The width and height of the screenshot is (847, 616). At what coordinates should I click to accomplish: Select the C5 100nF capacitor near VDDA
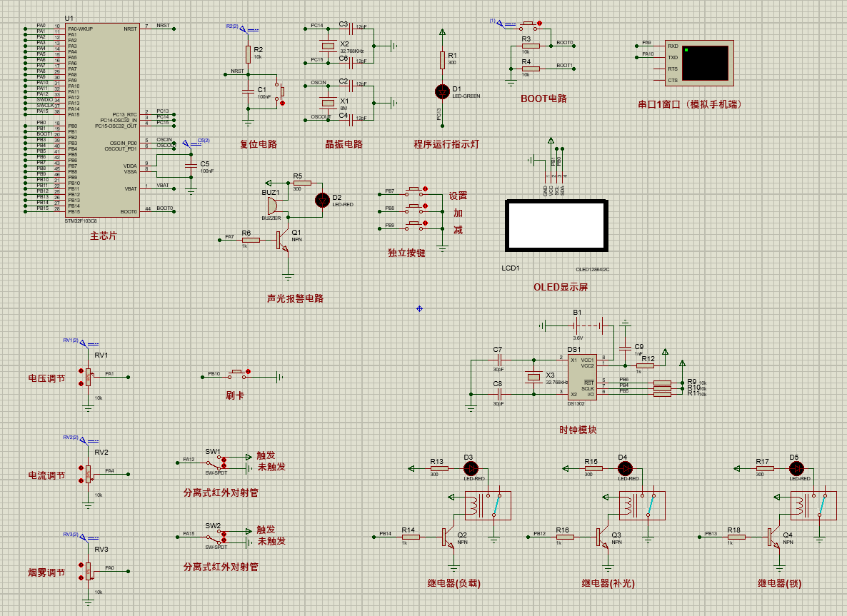pos(191,165)
